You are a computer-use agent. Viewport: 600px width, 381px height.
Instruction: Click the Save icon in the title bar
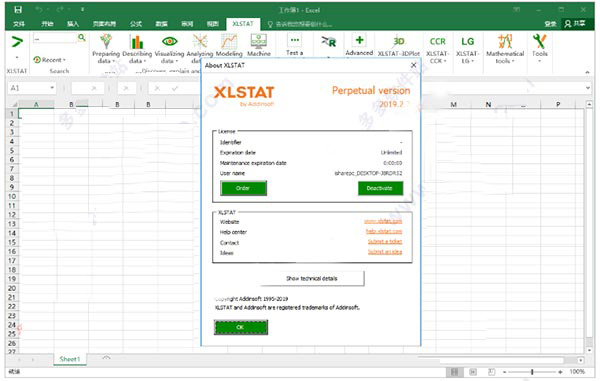click(18, 10)
